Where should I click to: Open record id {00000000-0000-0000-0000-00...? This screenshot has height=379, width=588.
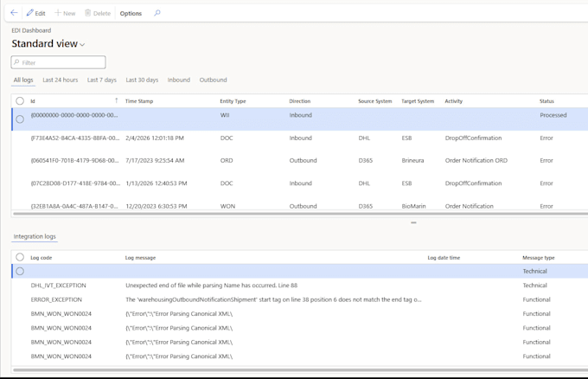74,115
